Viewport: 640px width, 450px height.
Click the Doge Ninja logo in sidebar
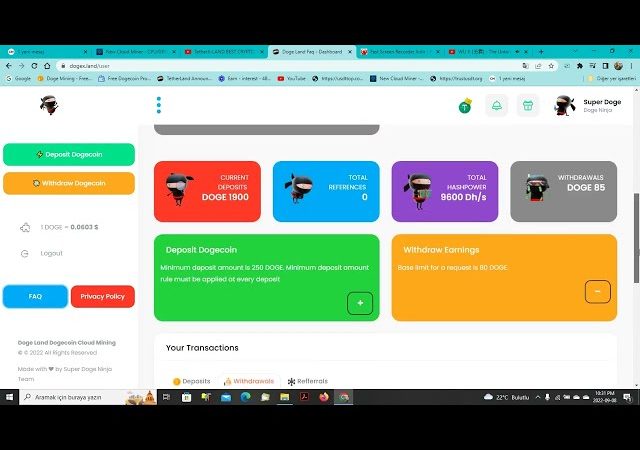49,104
